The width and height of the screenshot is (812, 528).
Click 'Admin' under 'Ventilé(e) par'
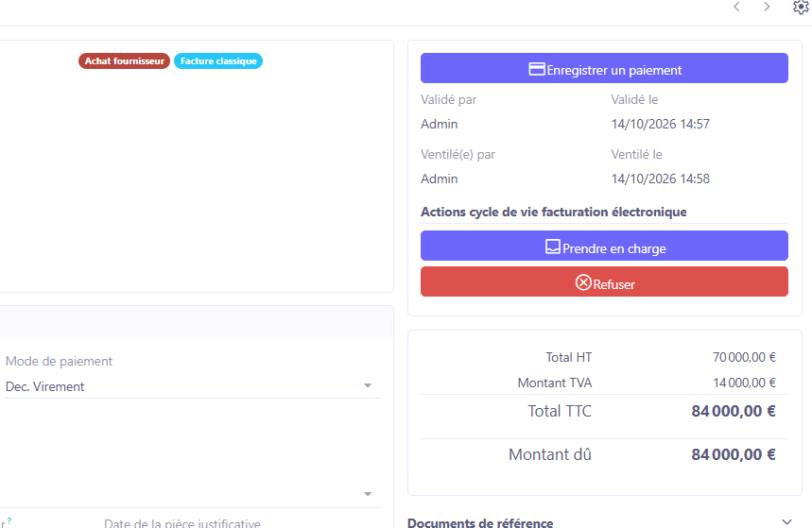pos(440,179)
